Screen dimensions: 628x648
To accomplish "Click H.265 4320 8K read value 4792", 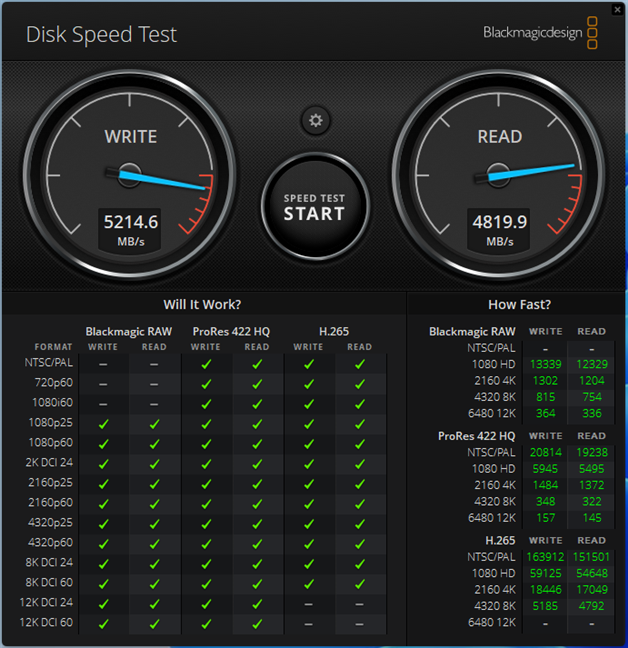I will (592, 606).
